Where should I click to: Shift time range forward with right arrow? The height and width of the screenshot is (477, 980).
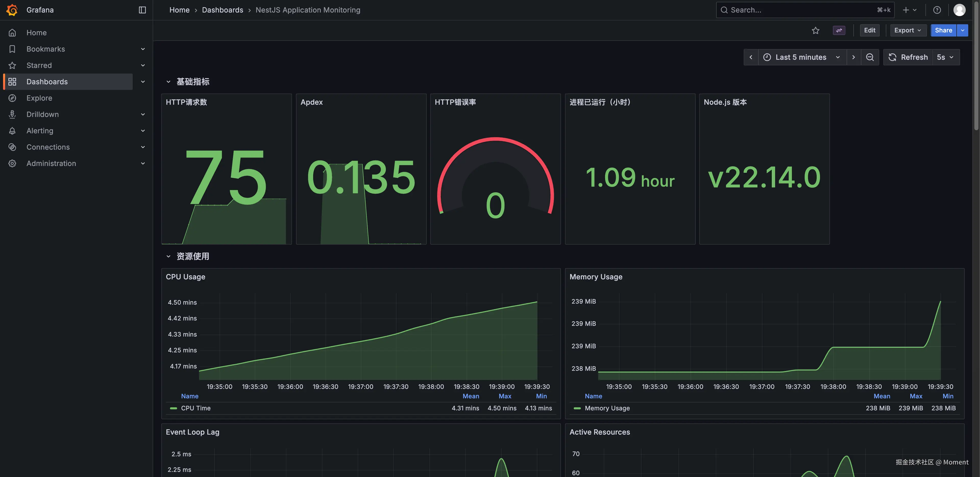(x=853, y=57)
